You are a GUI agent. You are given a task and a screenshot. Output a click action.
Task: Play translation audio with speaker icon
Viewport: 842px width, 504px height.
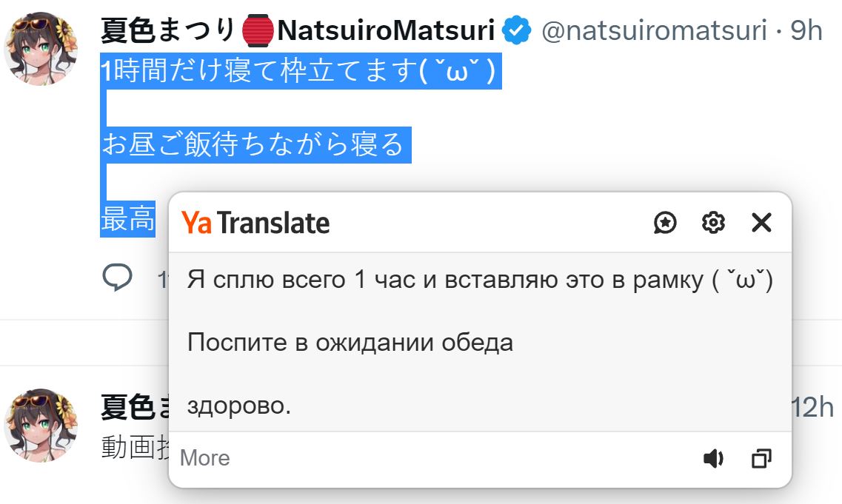pos(712,459)
